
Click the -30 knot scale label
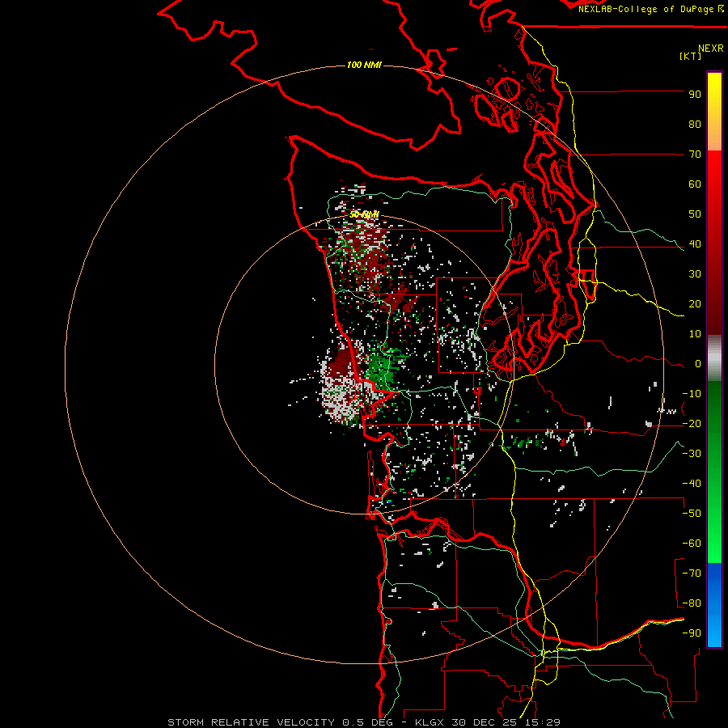692,454
